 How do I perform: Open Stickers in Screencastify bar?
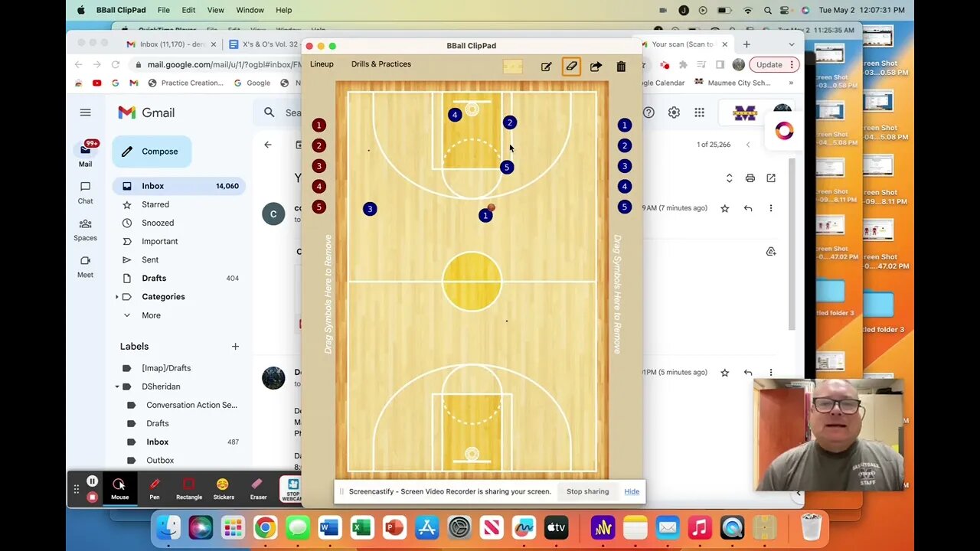[x=224, y=489]
